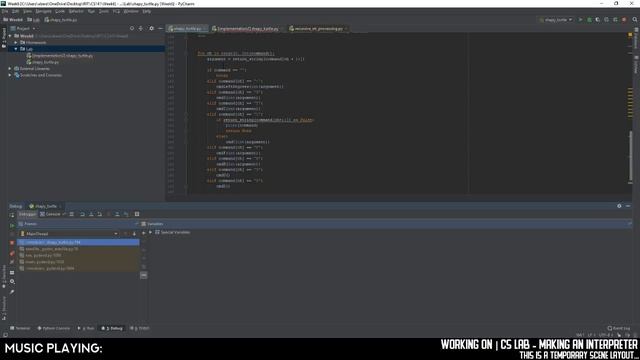Image resolution: width=640 pixels, height=360 pixels.
Task: Expand Scratches and Consoles node
Action: [x=10, y=75]
